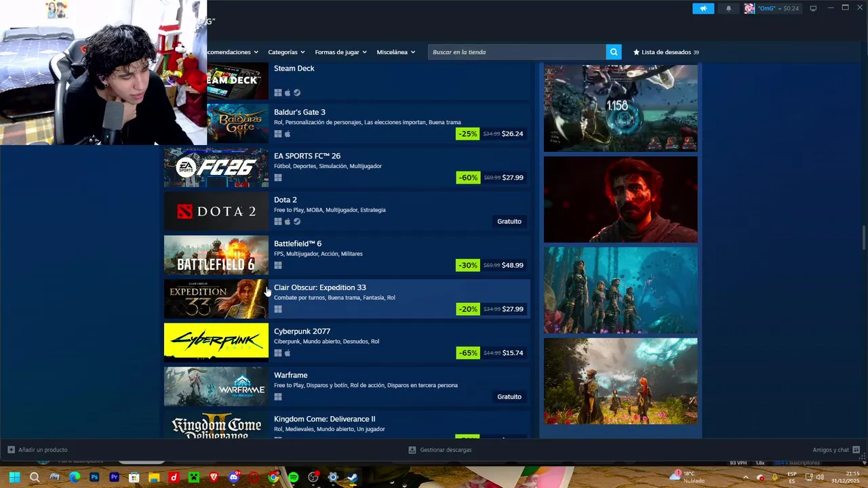Screen dimensions: 868x488
Task: Click the "Cyberpunk 2077" title text
Action: coord(302,331)
